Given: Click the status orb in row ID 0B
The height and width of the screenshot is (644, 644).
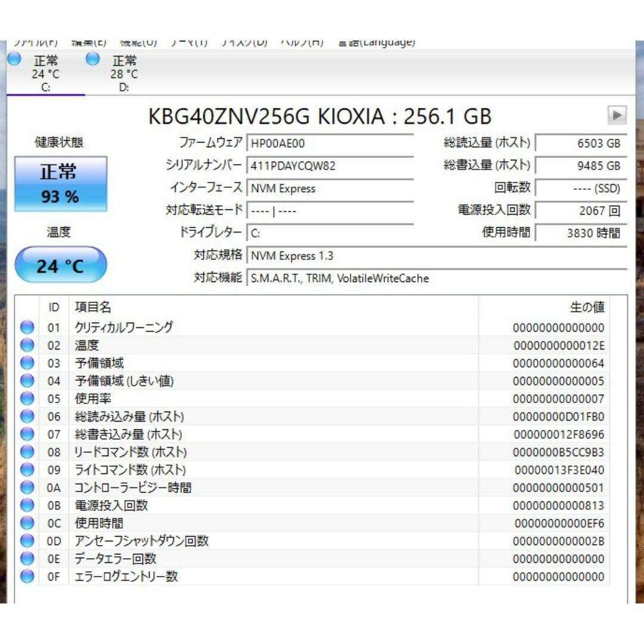Looking at the screenshot, I should click(x=27, y=505).
